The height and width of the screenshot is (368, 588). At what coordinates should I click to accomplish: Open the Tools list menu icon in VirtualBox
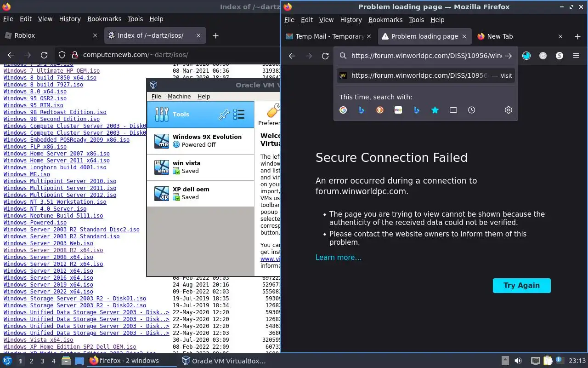[239, 115]
